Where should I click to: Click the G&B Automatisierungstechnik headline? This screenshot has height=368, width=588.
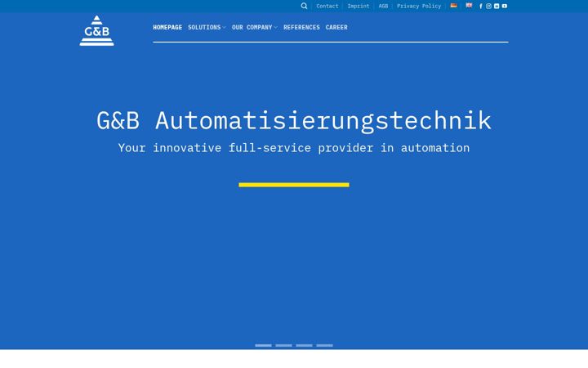click(294, 121)
